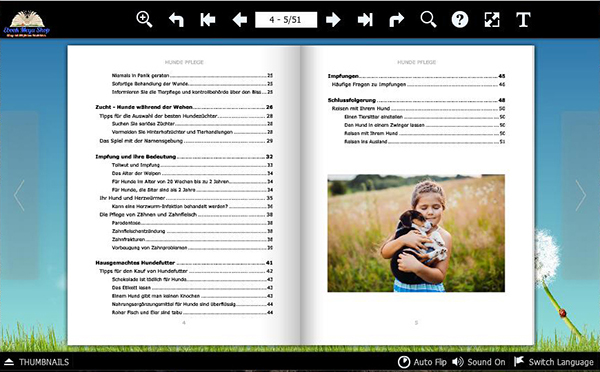Open the help question mark
The image size is (600, 372).
point(460,20)
